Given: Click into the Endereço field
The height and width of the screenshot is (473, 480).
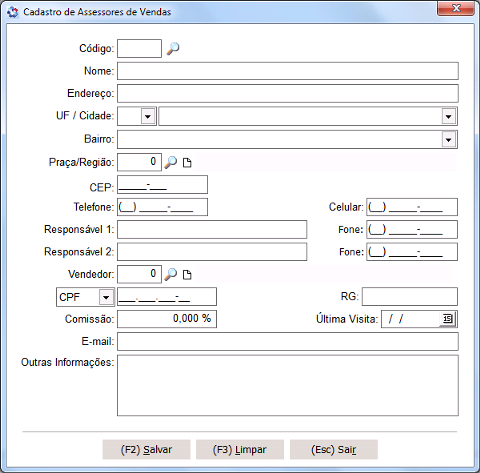Looking at the screenshot, I should (288, 93).
